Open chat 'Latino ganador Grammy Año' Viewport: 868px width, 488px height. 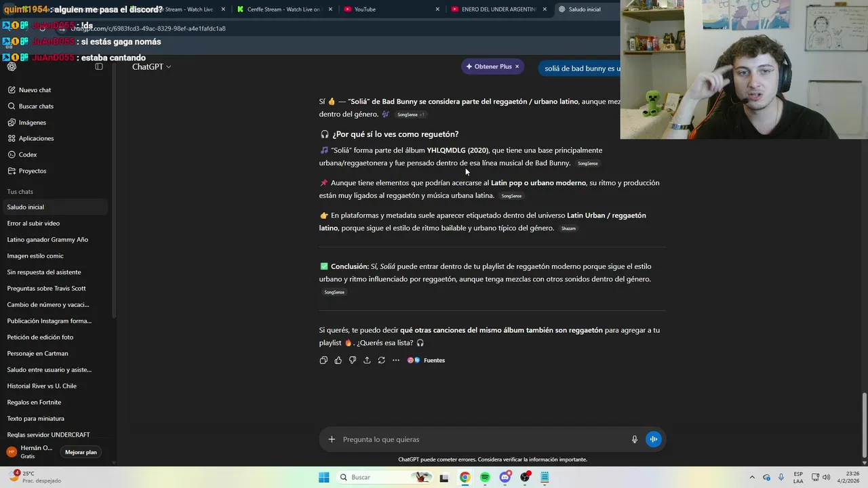point(54,239)
